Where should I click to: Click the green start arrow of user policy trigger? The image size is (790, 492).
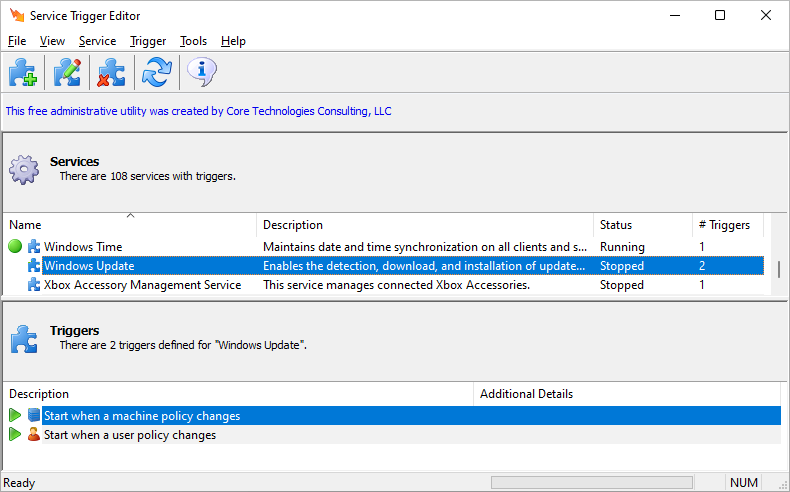[15, 434]
